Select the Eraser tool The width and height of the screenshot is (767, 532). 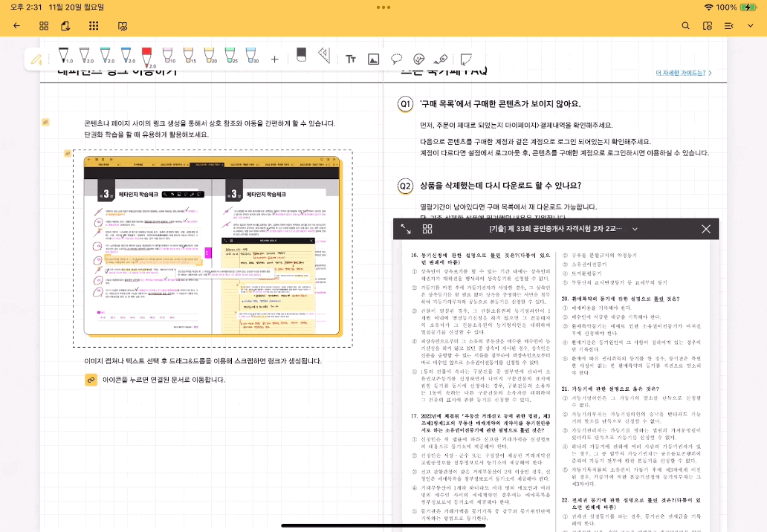pyautogui.click(x=301, y=55)
